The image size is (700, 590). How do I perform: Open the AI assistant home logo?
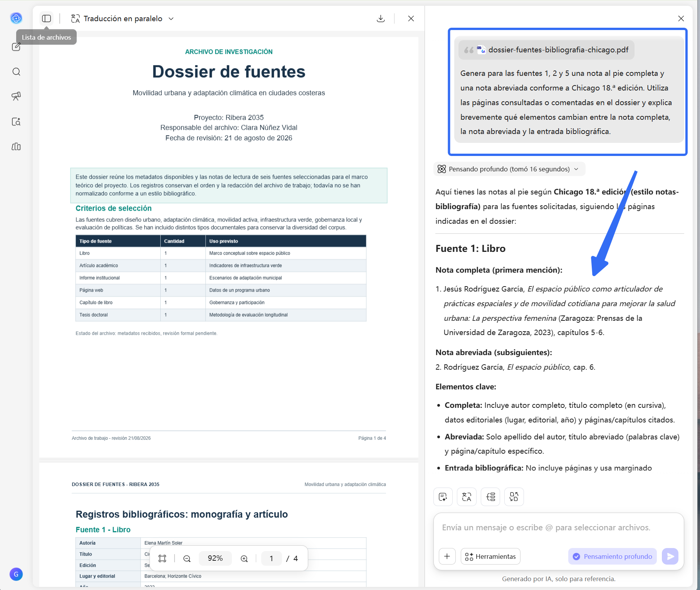tap(16, 18)
